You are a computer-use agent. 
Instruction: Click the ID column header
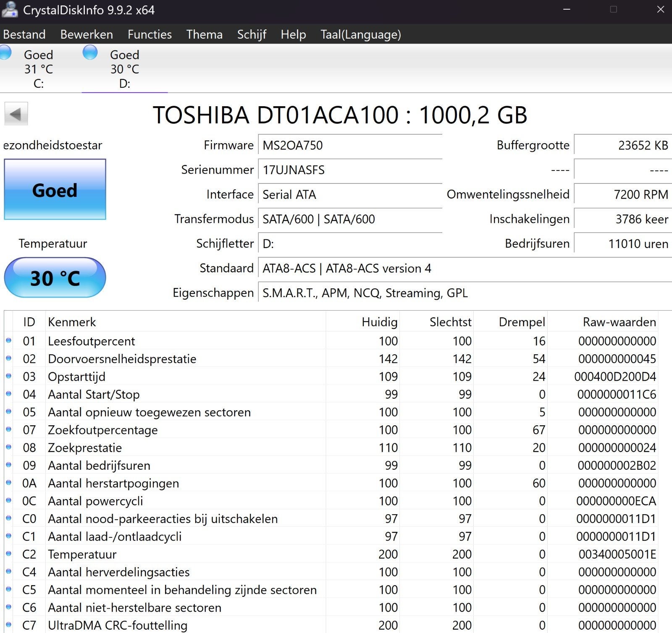29,322
